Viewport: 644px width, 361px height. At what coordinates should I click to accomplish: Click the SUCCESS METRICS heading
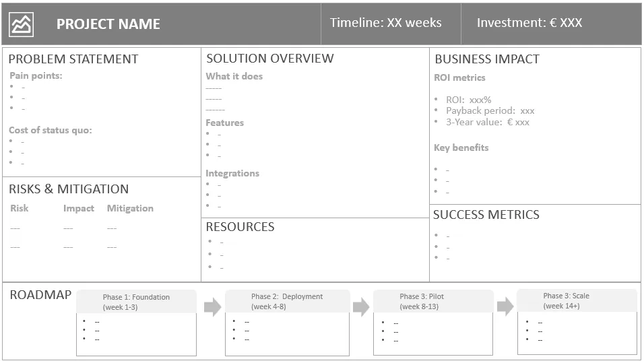tap(486, 215)
